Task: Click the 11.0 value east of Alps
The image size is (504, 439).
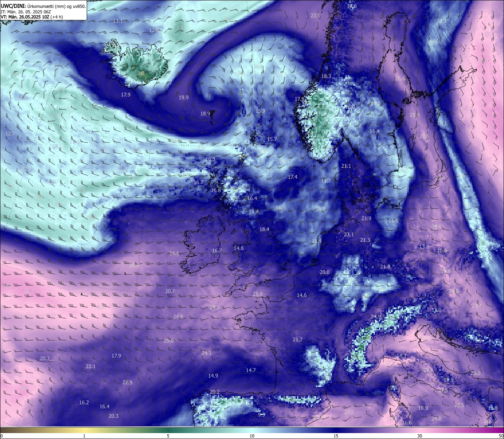Action: pyautogui.click(x=436, y=310)
